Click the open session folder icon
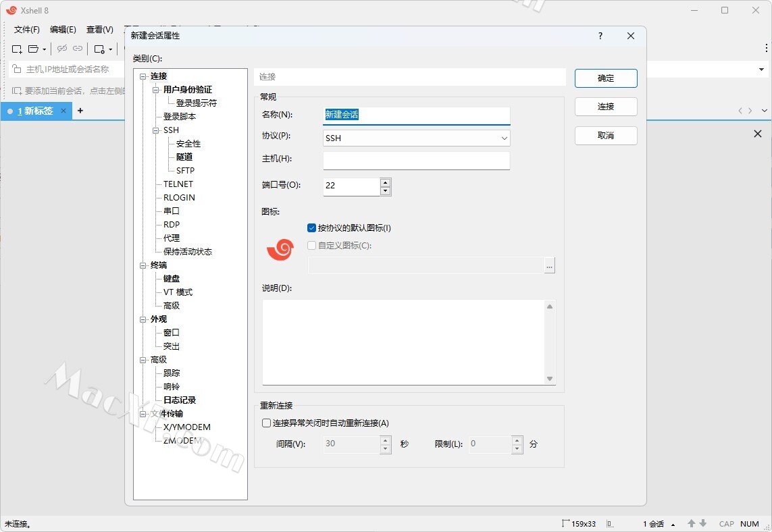Image resolution: width=772 pixels, height=532 pixels. [x=34, y=49]
